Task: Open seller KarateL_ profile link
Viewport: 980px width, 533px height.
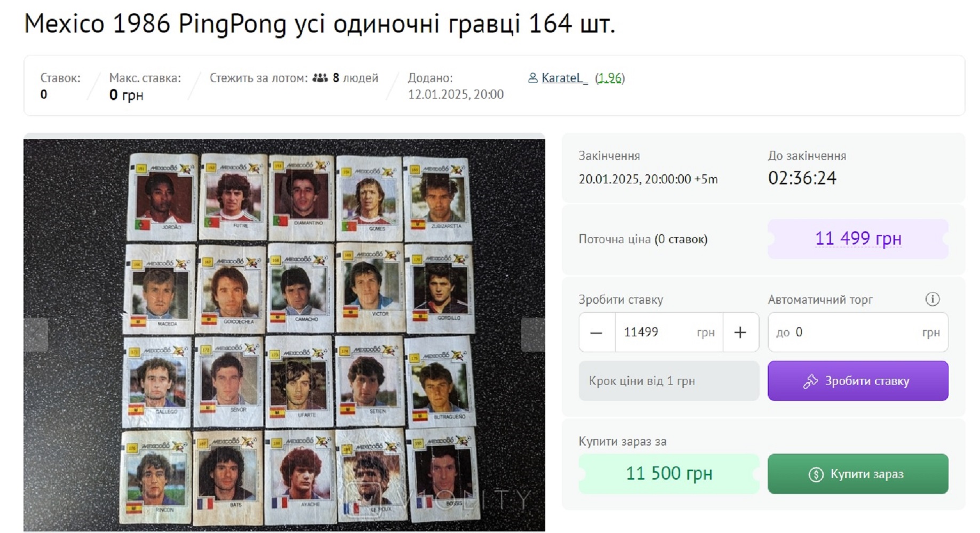Action: click(x=564, y=78)
